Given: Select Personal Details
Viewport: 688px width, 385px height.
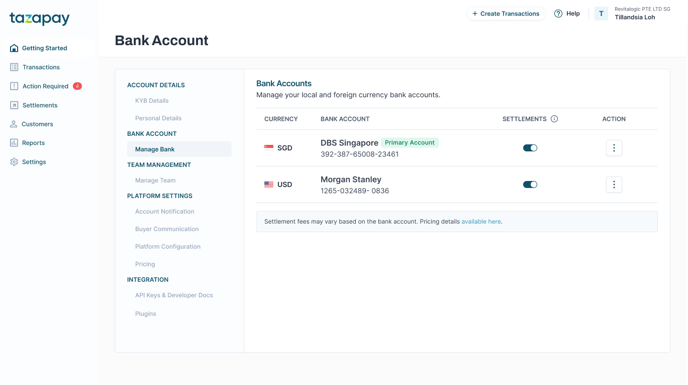Looking at the screenshot, I should click(158, 118).
